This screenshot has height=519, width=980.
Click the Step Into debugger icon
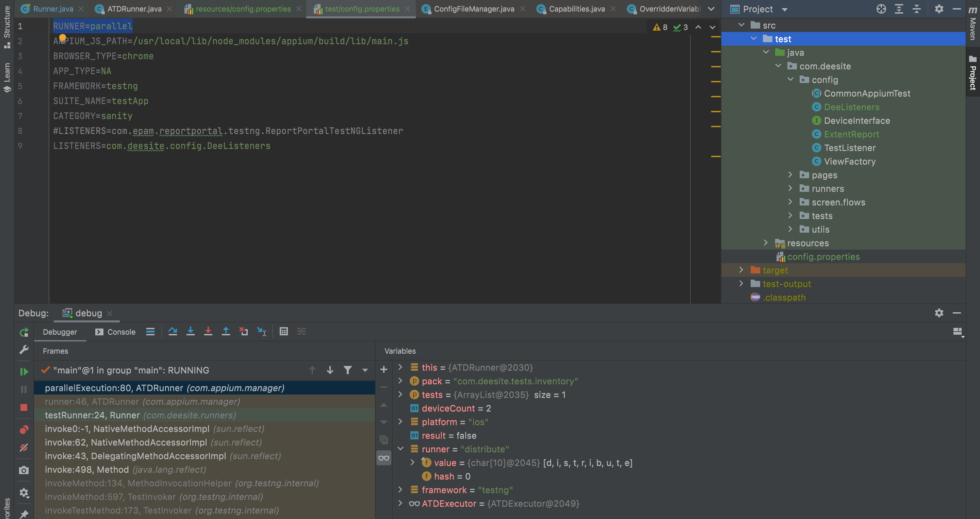pyautogui.click(x=191, y=331)
